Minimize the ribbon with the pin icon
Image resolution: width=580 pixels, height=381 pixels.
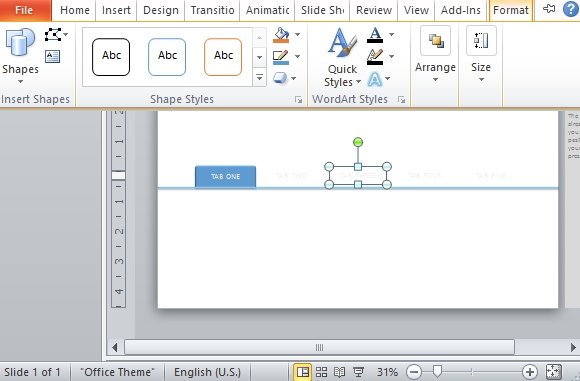pyautogui.click(x=549, y=9)
